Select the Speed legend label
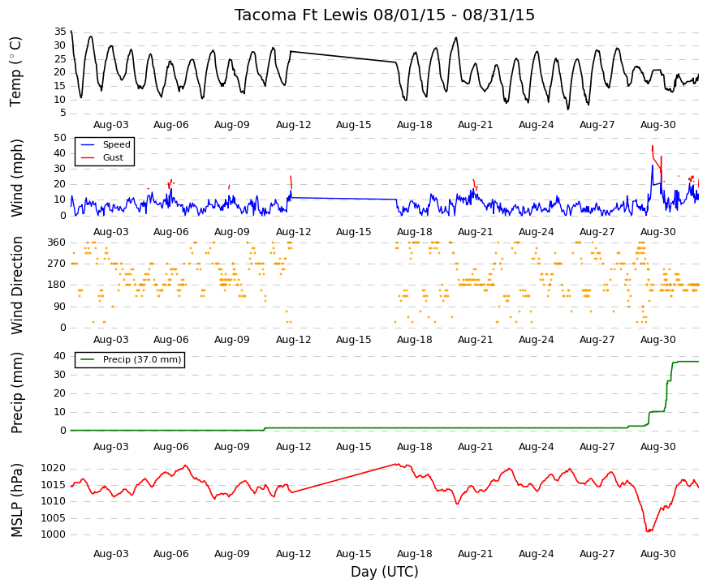This screenshot has height=588, width=707. tap(116, 144)
